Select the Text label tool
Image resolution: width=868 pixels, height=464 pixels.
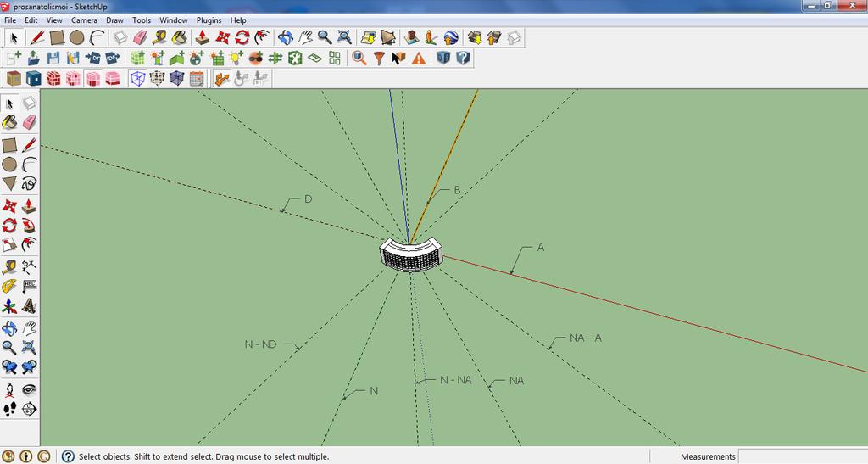tap(29, 286)
